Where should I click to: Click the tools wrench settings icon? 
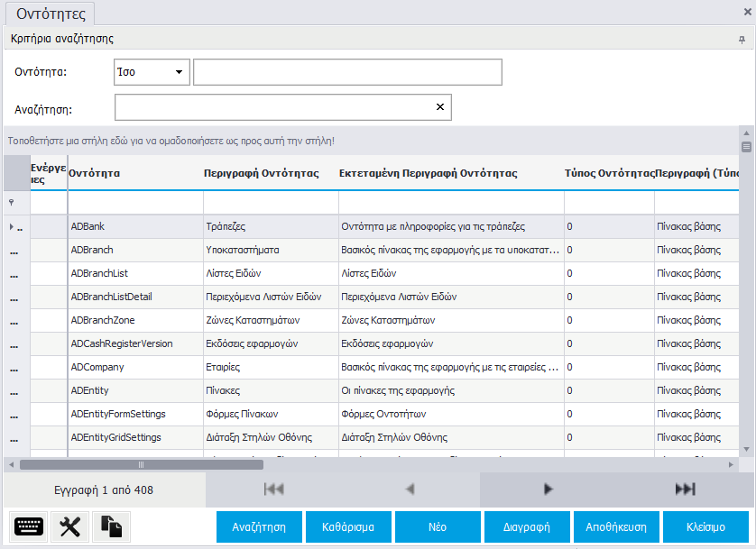coord(70,526)
